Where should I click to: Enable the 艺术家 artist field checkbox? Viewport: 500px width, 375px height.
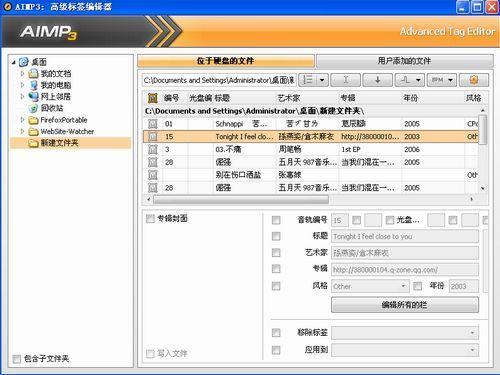pyautogui.click(x=276, y=253)
